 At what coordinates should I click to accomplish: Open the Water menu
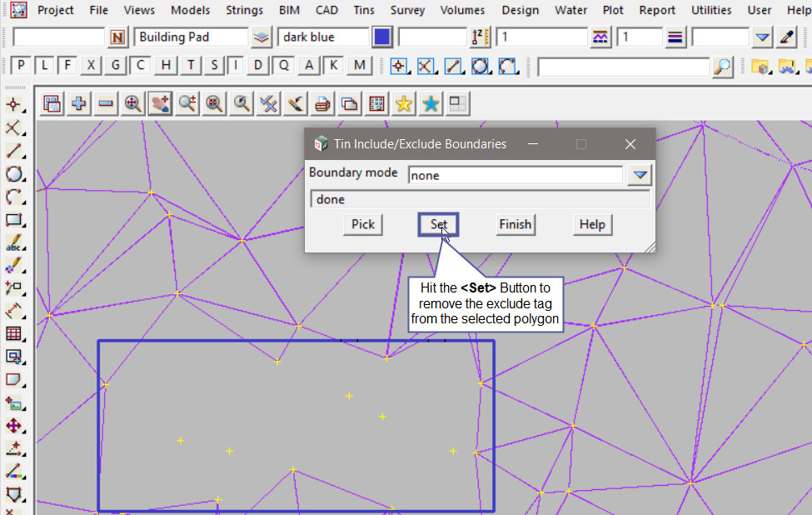click(571, 10)
